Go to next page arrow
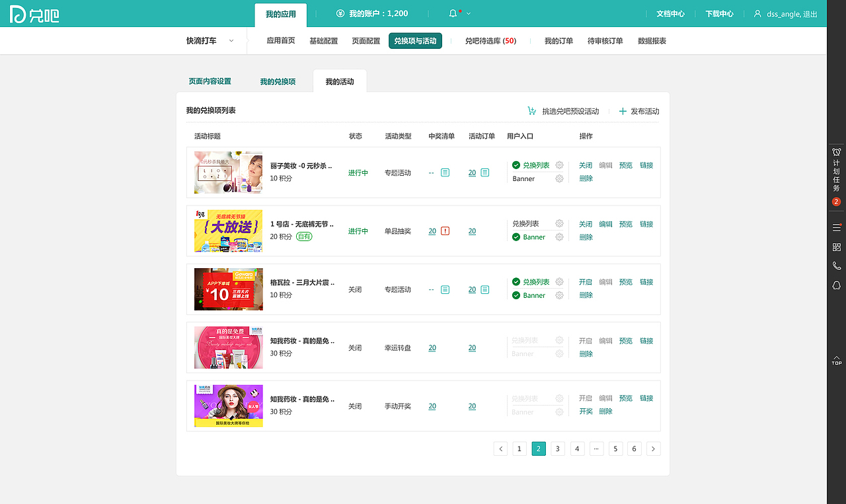 (x=654, y=449)
